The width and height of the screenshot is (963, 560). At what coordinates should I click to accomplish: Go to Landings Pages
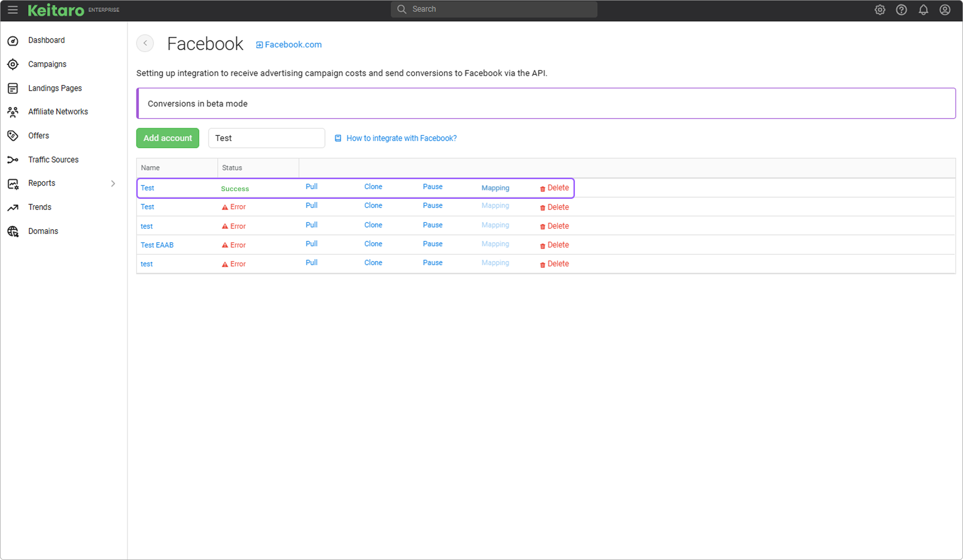(55, 88)
